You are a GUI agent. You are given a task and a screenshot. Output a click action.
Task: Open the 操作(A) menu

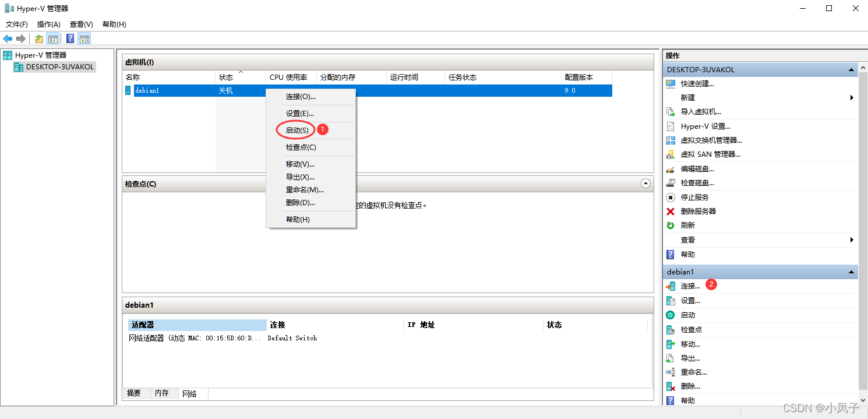[x=49, y=24]
